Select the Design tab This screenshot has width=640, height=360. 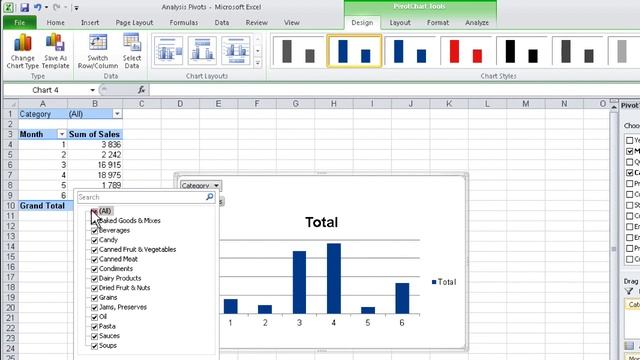point(362,23)
